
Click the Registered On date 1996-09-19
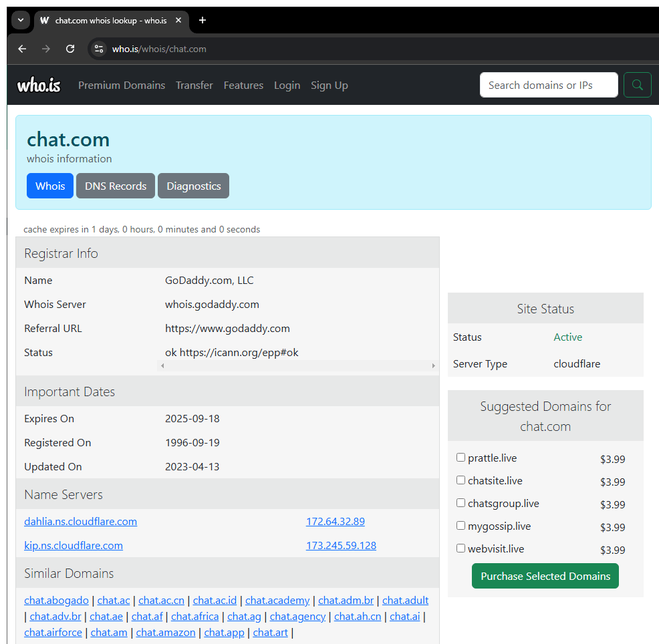tap(192, 443)
